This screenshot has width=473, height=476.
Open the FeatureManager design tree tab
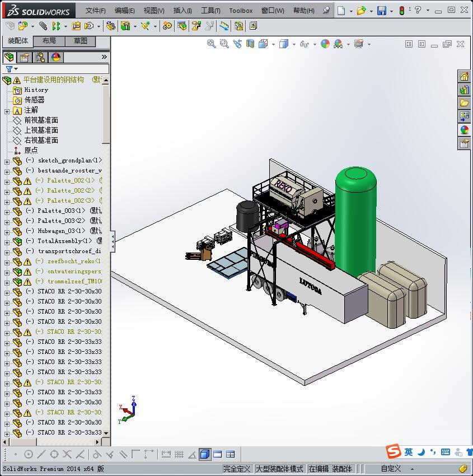[x=9, y=57]
